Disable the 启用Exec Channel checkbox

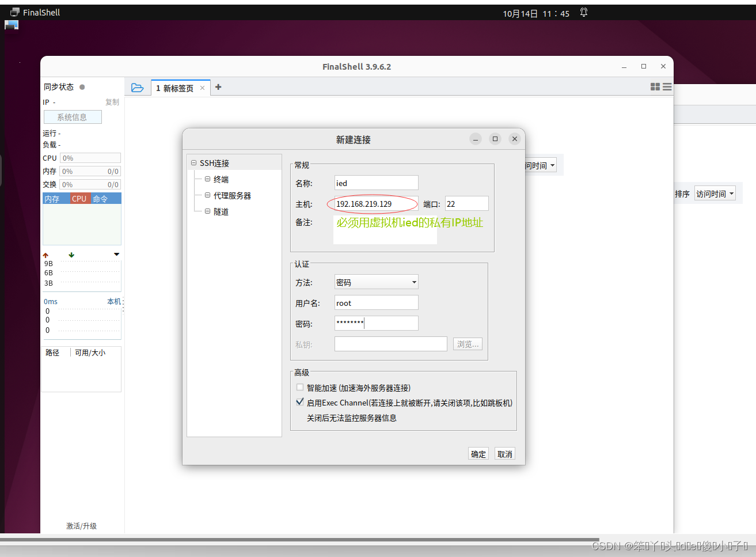point(300,401)
